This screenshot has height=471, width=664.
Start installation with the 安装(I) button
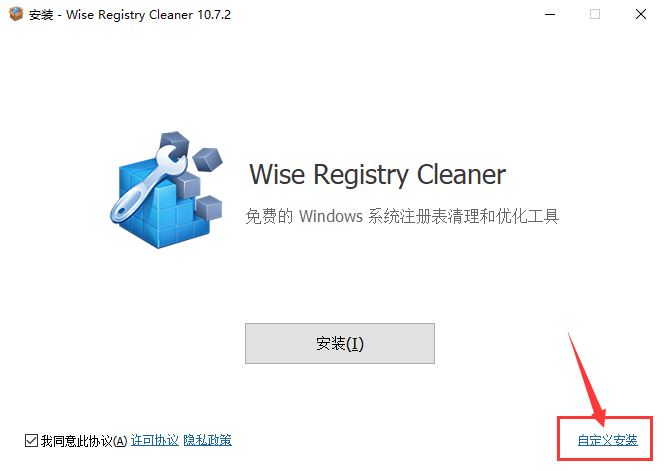pos(340,343)
